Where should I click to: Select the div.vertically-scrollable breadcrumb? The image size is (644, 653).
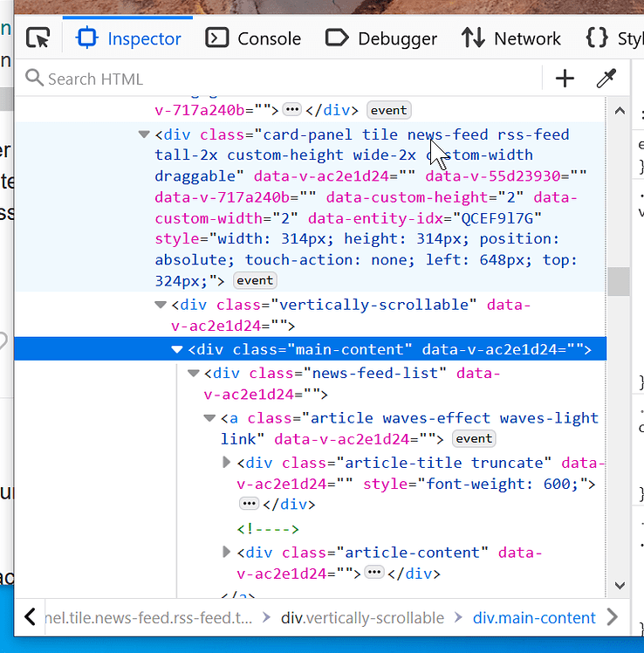click(362, 618)
